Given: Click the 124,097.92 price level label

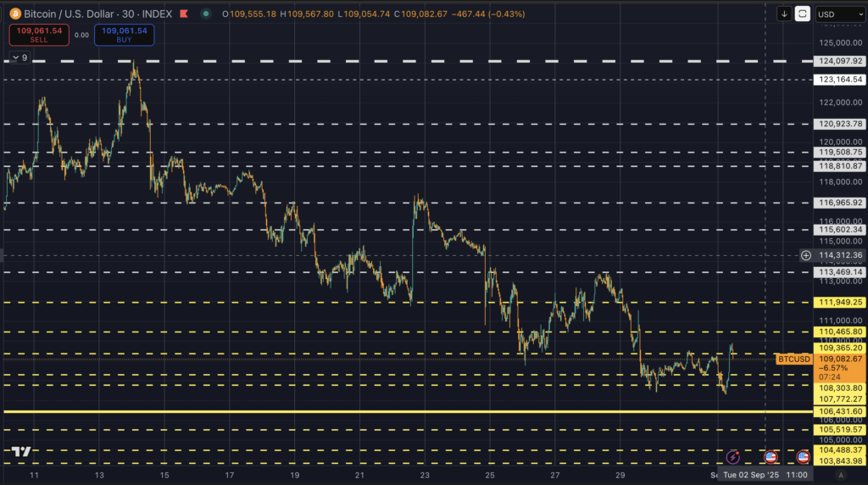Looking at the screenshot, I should click(x=840, y=61).
